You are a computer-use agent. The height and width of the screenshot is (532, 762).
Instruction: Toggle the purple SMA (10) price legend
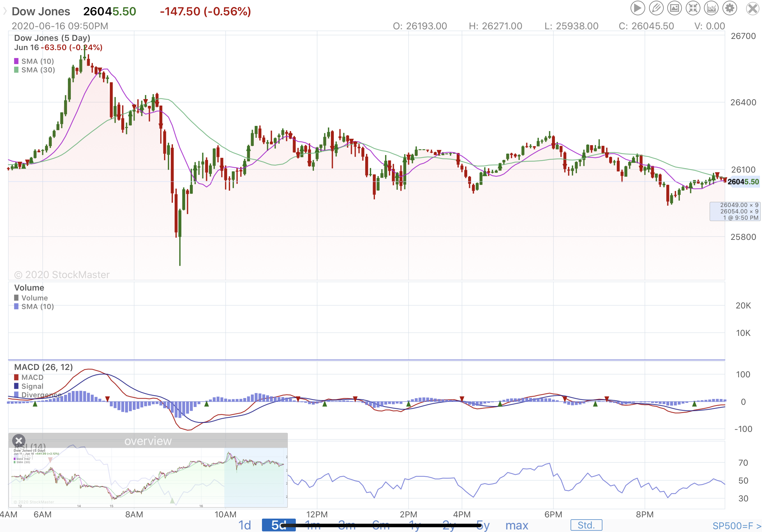click(34, 61)
